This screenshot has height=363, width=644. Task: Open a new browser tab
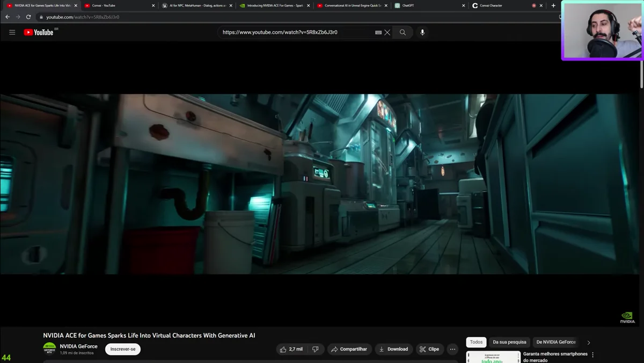(553, 5)
